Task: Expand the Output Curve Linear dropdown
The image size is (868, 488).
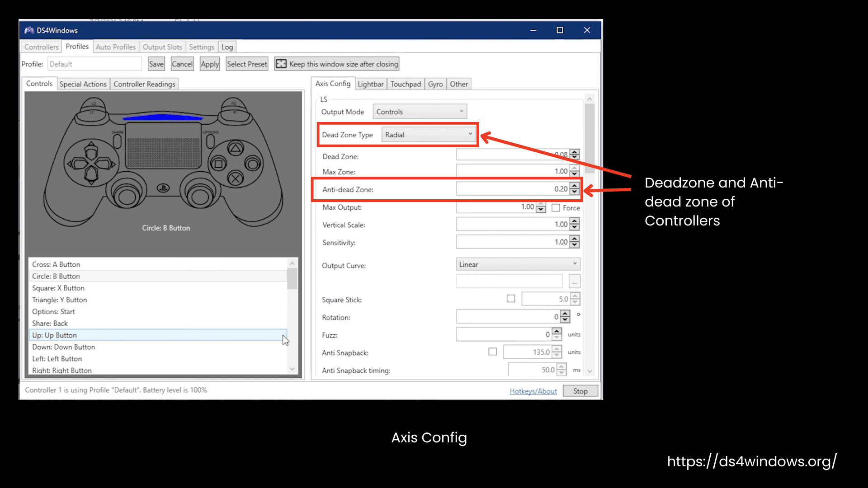Action: click(518, 264)
